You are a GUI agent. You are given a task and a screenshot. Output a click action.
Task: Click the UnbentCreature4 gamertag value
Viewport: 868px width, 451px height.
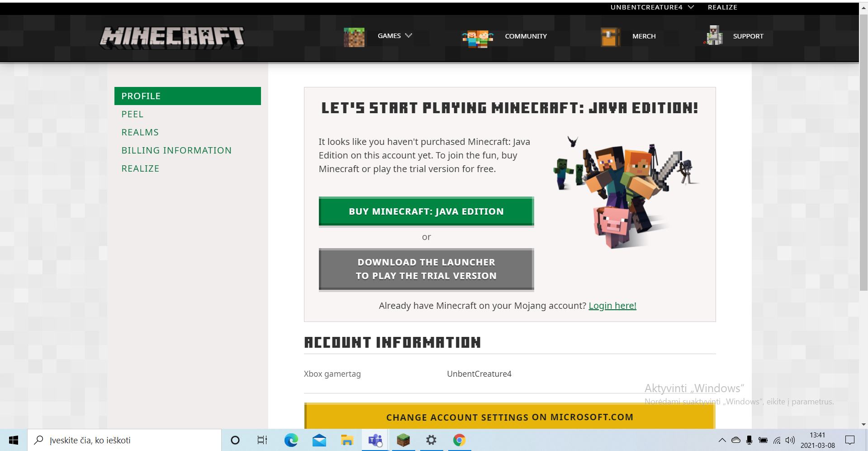coord(479,374)
